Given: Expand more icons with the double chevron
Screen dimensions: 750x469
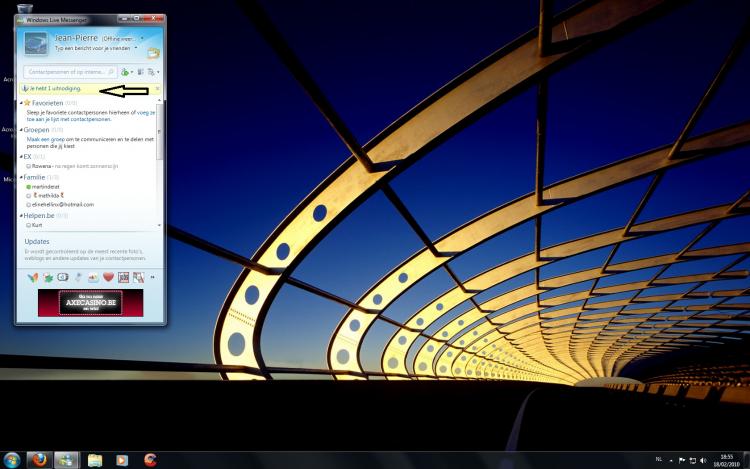Looking at the screenshot, I should pyautogui.click(x=152, y=277).
